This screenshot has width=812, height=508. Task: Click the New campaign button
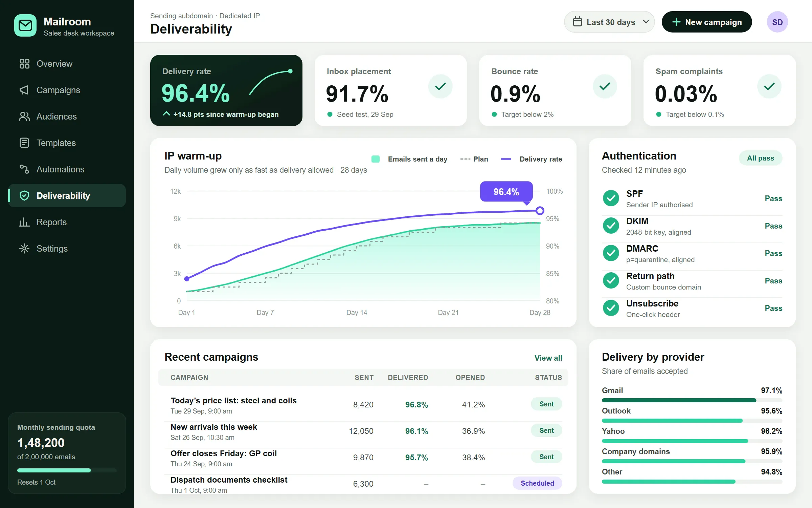[x=707, y=22]
